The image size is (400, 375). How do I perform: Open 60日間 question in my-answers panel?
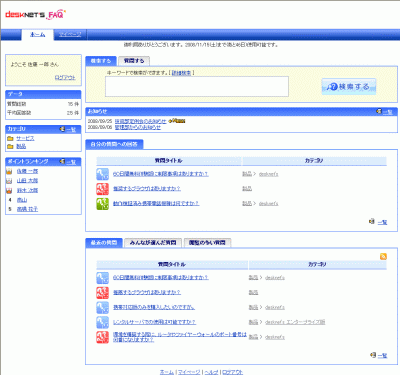161,174
